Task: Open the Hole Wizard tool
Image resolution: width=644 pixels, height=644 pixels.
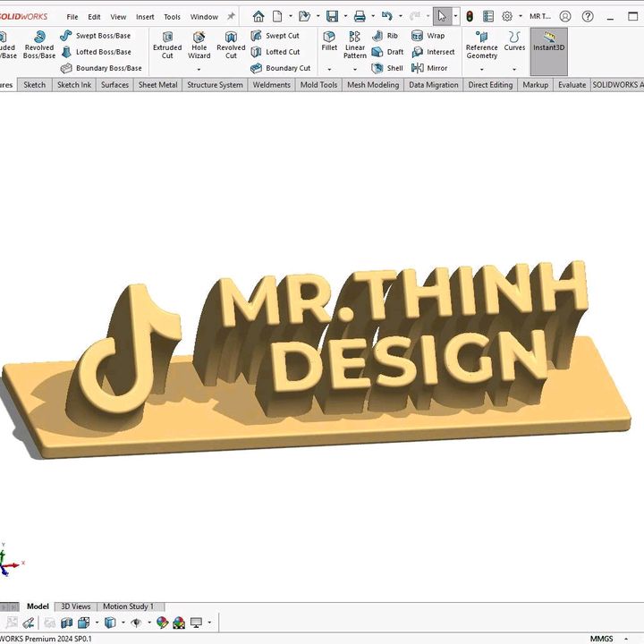Action: coord(199,46)
